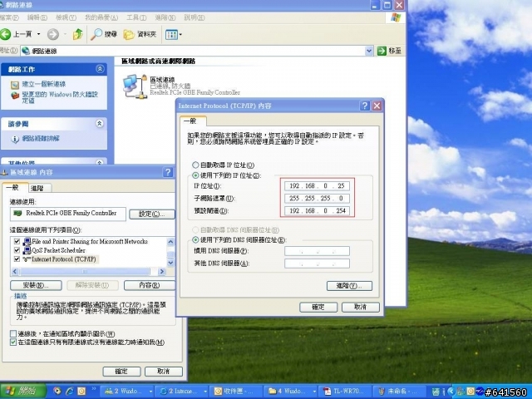The height and width of the screenshot is (399, 532).
Task: Open the TL-WR70 PDF taskbar item
Action: [344, 392]
